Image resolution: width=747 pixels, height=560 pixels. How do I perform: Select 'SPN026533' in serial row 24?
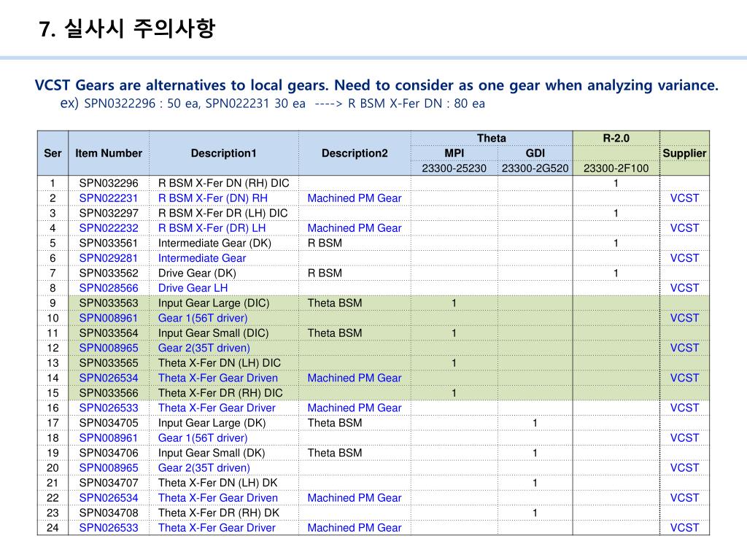tap(109, 528)
